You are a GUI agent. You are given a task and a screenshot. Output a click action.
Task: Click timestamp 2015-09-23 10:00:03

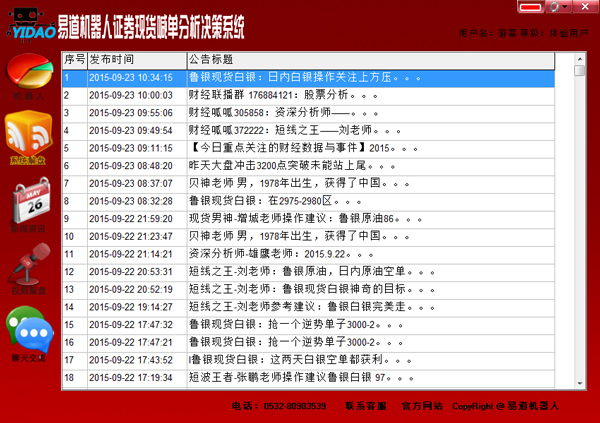131,95
